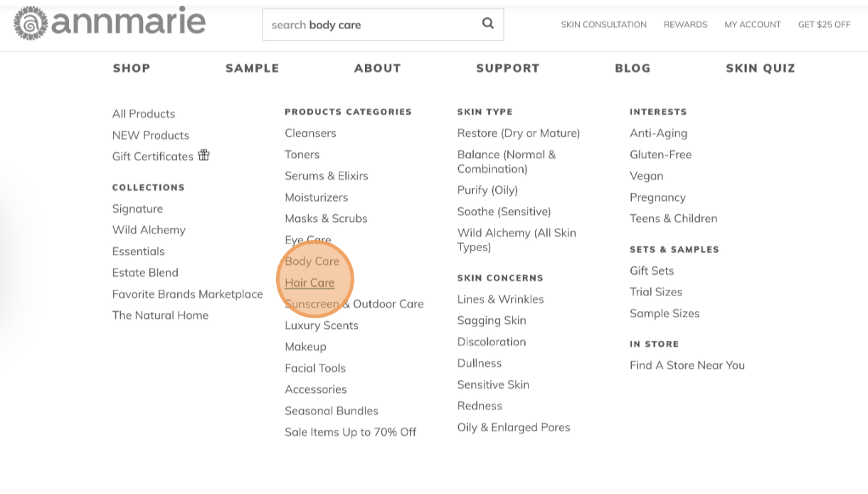
Task: Select Serums & Elixirs category
Action: (327, 176)
